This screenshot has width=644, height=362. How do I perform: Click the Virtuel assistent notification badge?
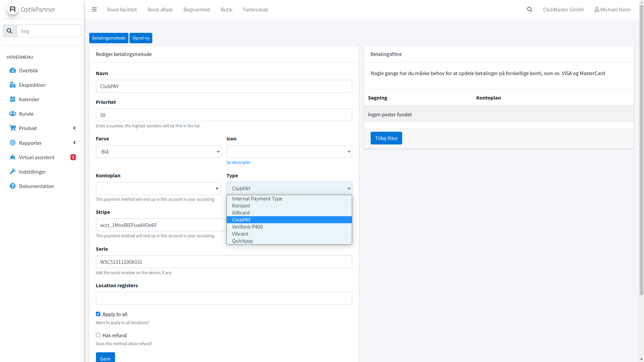[x=73, y=157]
